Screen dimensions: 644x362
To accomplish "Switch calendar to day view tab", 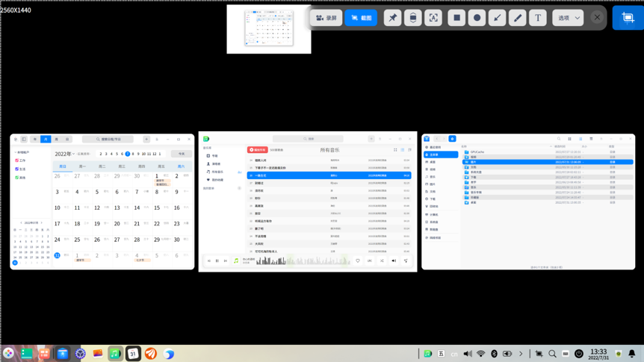I will (67, 139).
